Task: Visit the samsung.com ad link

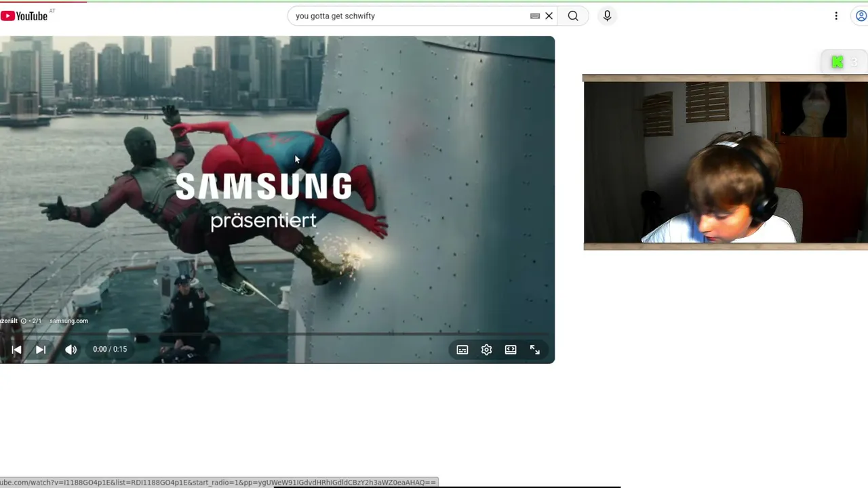Action: pos(68,321)
